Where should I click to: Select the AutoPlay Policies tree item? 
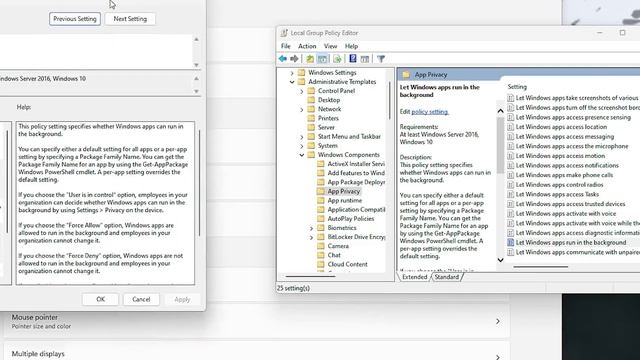(351, 219)
